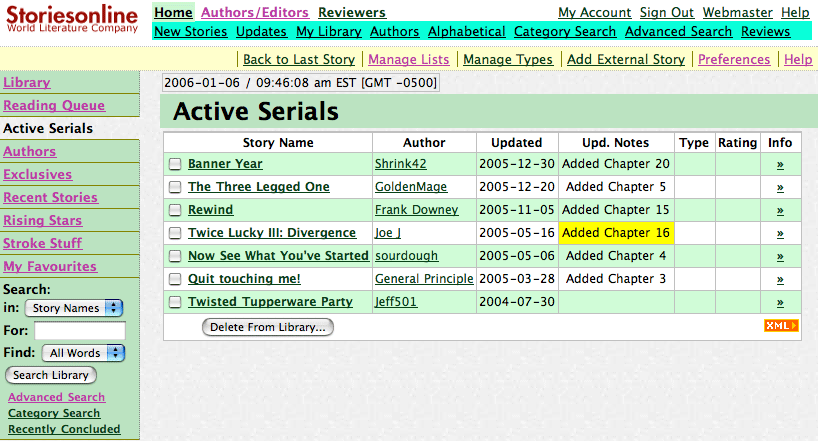818x441 pixels.
Task: Open Library in the sidebar
Action: click(27, 82)
